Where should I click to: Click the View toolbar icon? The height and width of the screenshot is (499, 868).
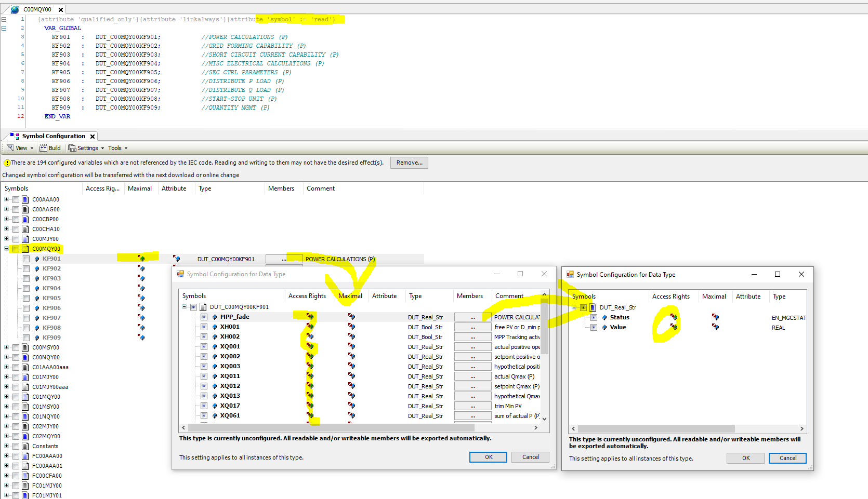[x=10, y=148]
